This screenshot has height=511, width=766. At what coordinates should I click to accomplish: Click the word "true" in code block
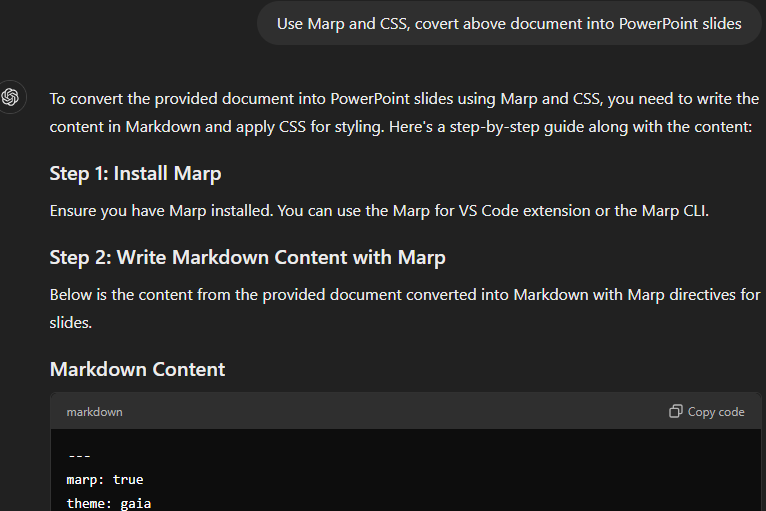(128, 480)
